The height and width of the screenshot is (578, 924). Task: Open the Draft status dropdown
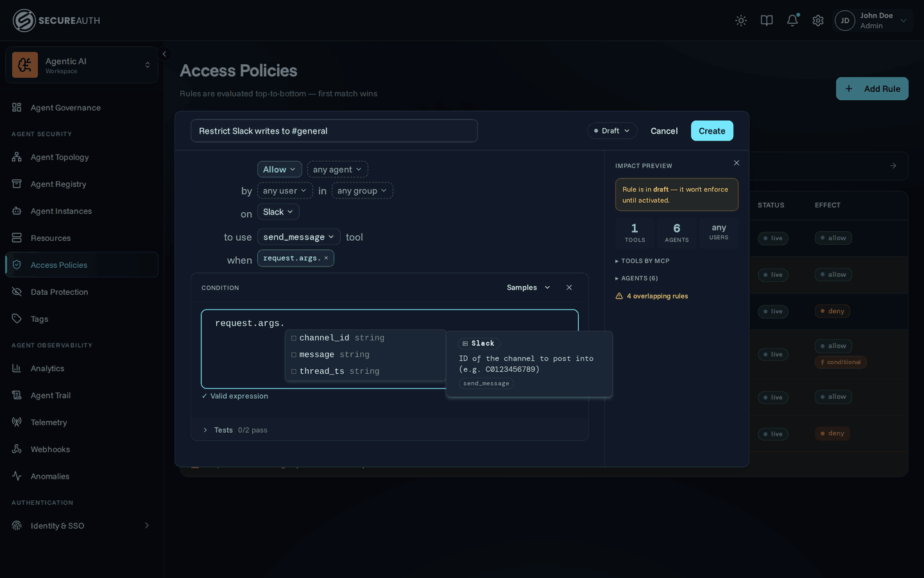coord(612,131)
